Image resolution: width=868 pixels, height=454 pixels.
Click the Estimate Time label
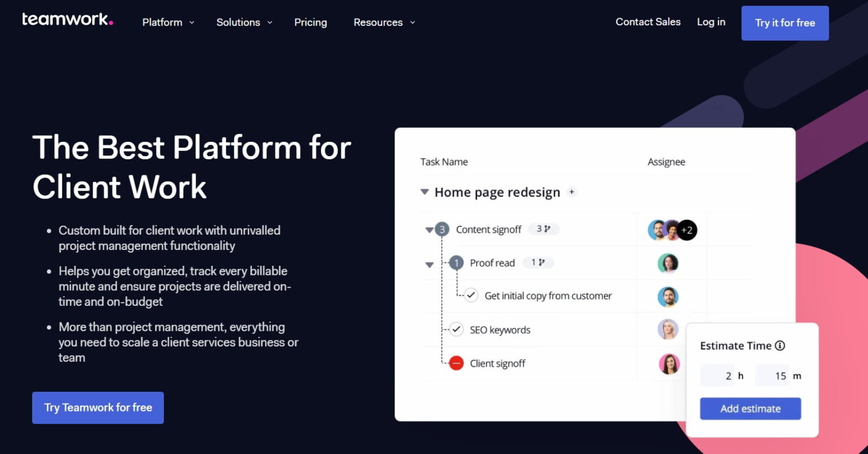(736, 345)
